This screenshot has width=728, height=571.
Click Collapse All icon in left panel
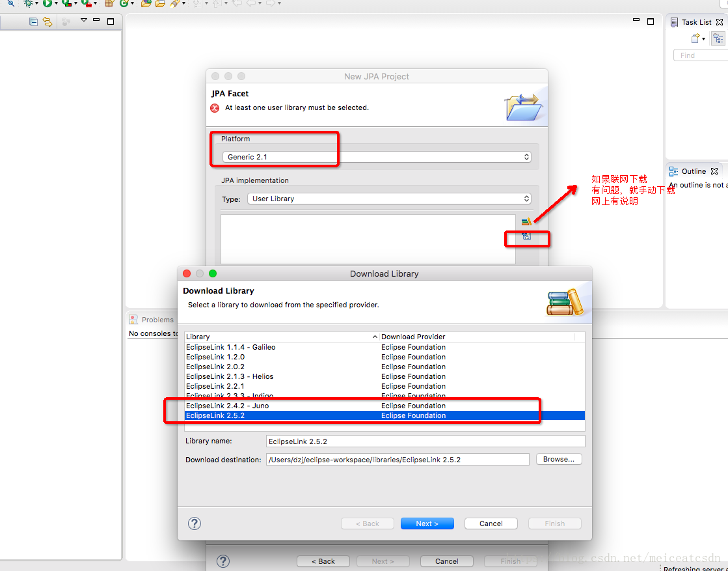point(33,21)
